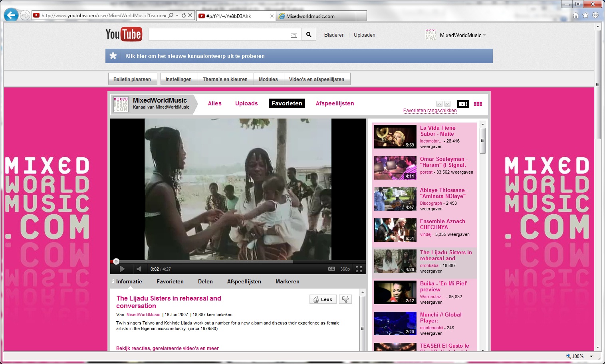Change video quality from 360p
Viewport: 605px width, 364px height.
coord(345,269)
